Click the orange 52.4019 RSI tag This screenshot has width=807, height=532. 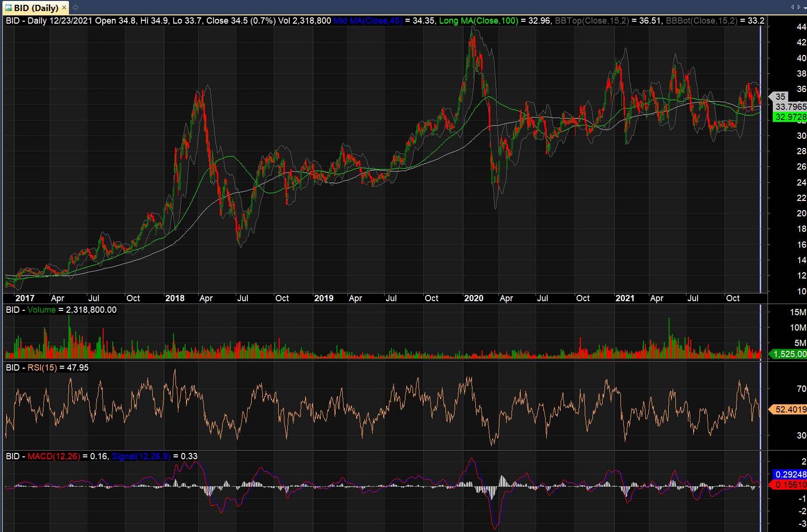pos(789,409)
